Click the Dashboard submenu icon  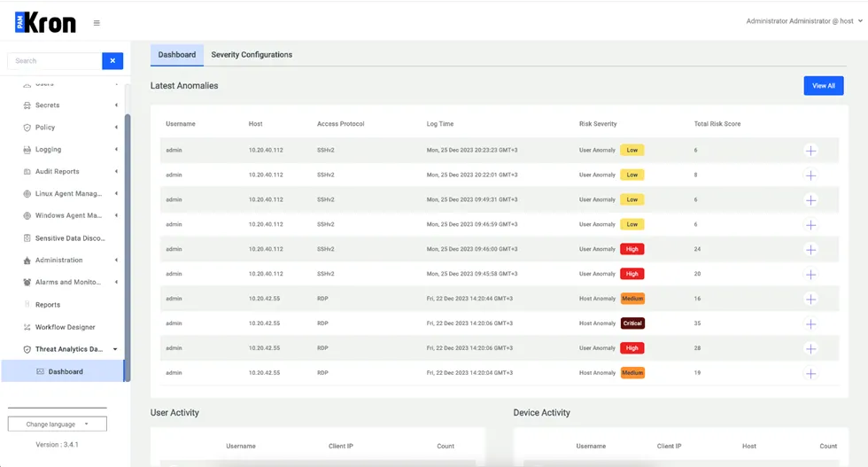(x=40, y=371)
